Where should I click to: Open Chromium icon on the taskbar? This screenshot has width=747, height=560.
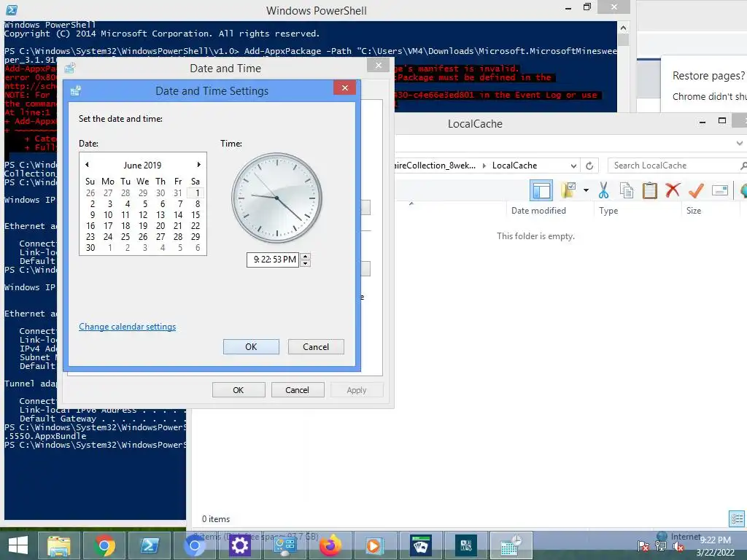click(194, 545)
